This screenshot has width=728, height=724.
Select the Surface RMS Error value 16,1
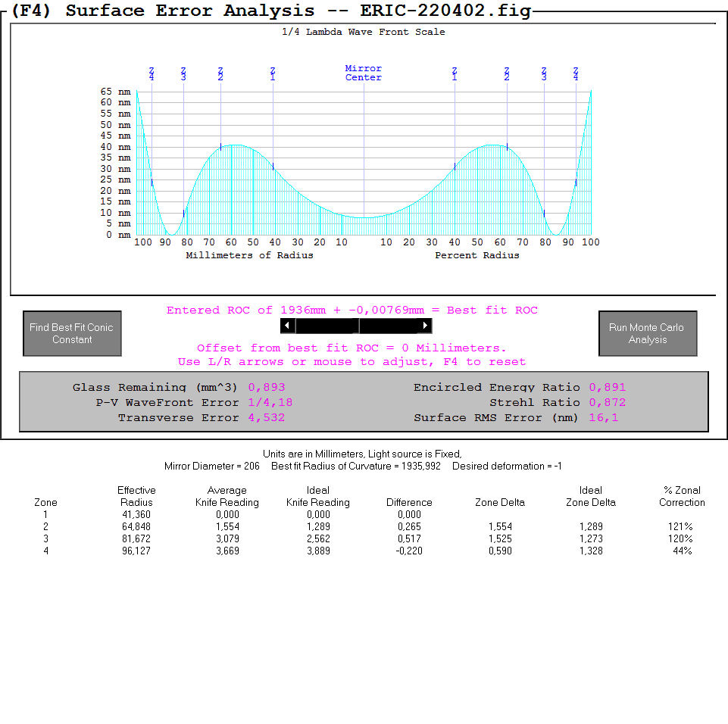click(604, 417)
